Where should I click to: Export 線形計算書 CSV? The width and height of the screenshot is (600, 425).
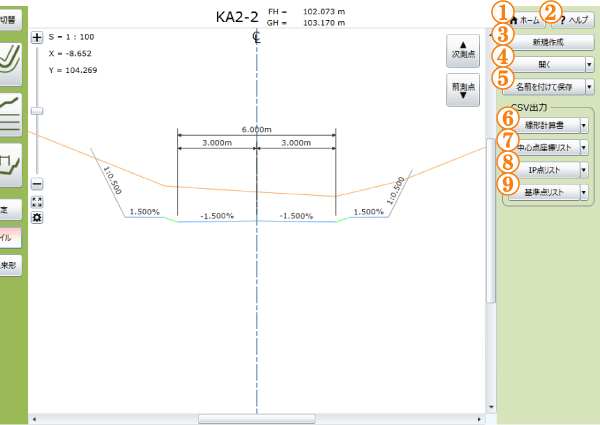click(x=544, y=125)
